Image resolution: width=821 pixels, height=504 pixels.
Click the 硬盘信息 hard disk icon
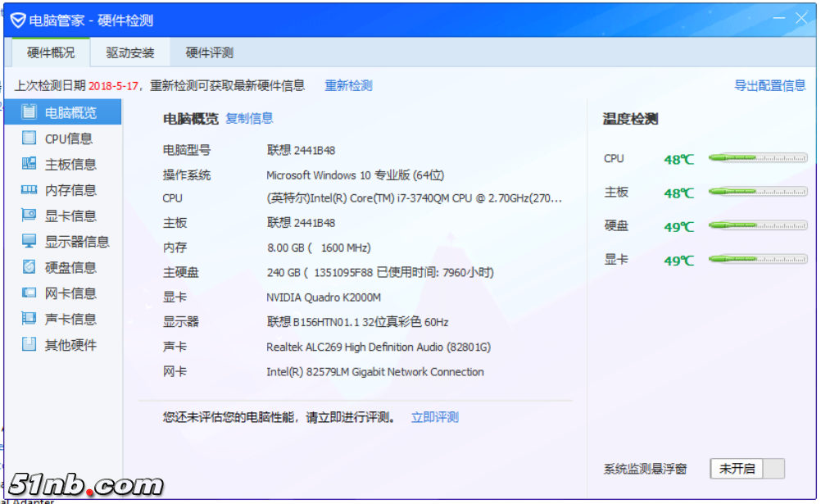(x=29, y=267)
